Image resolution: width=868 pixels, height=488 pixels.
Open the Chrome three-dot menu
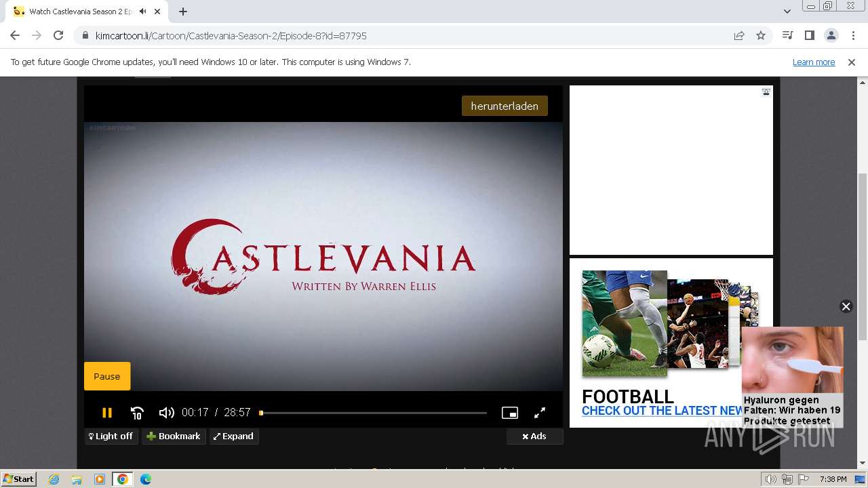pos(852,36)
